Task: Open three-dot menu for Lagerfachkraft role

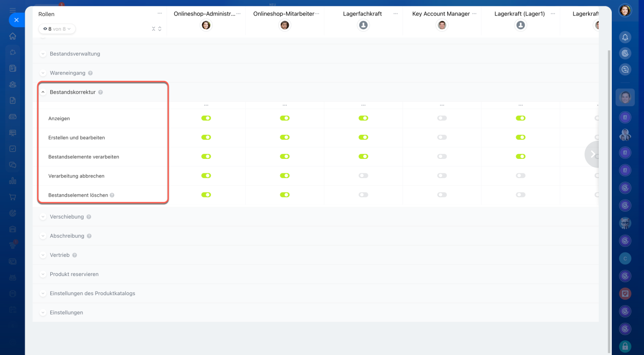Action: (395, 14)
